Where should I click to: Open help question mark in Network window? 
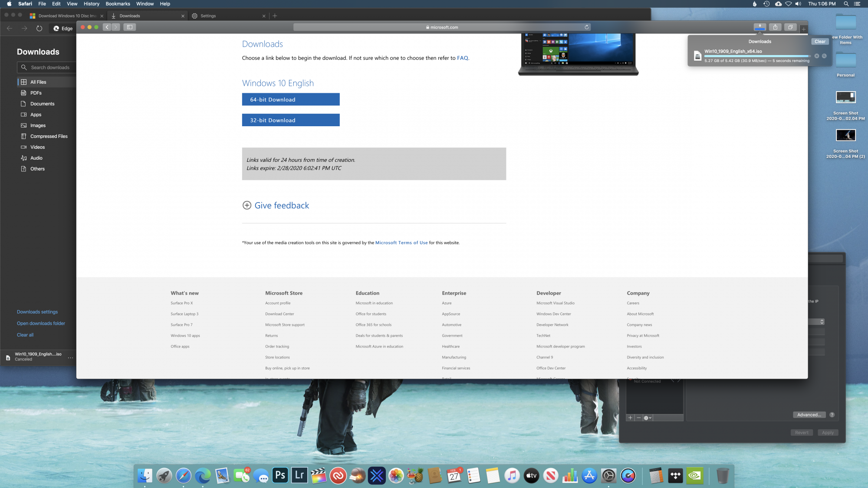click(832, 415)
